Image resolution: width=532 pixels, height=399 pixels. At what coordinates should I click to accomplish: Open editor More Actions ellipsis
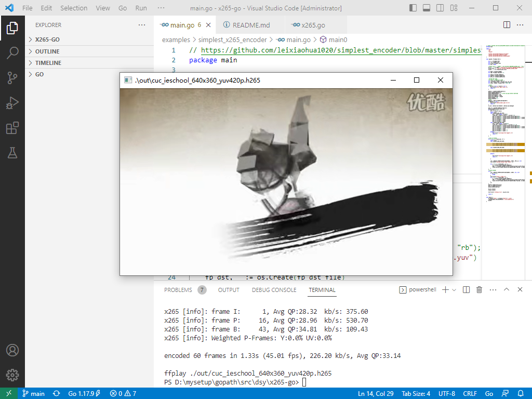(x=520, y=25)
